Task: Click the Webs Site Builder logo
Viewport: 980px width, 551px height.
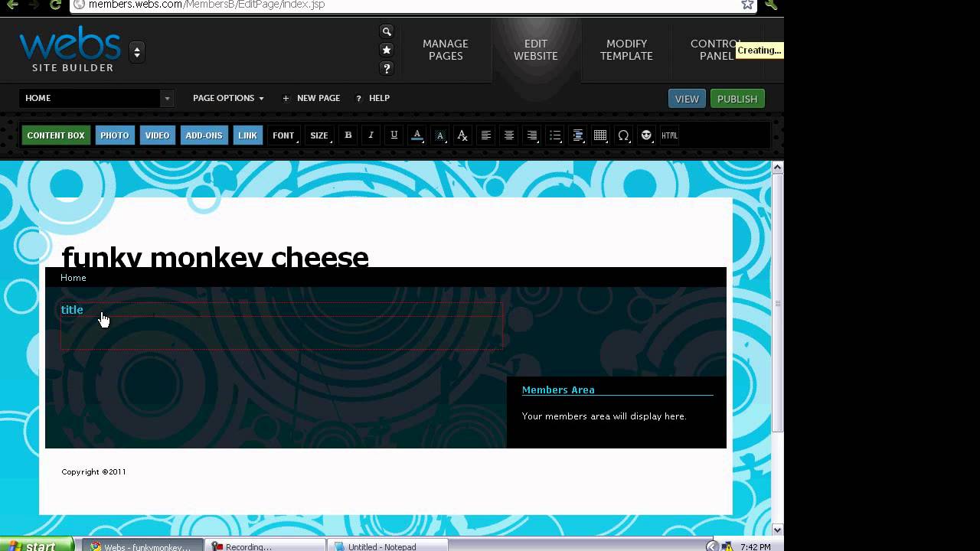Action: coord(70,50)
